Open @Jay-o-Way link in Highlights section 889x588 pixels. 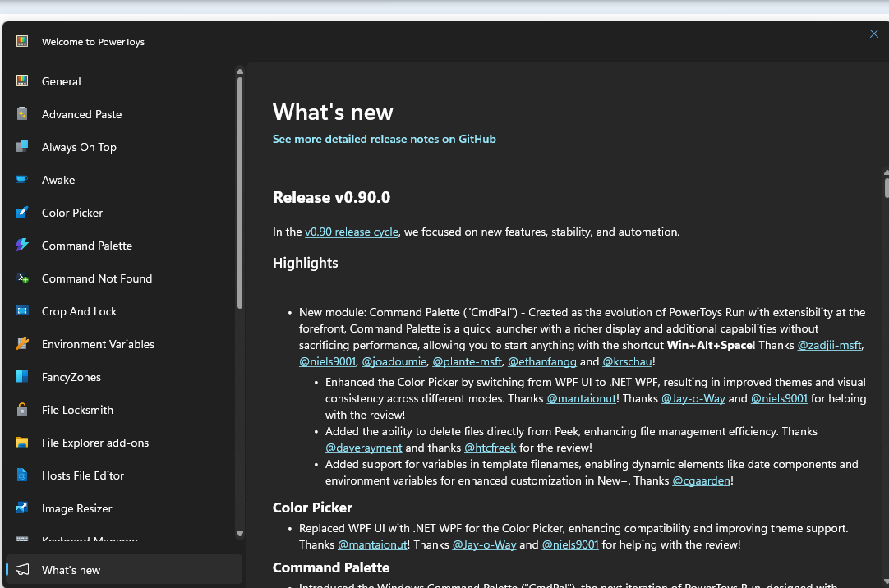[x=693, y=398]
